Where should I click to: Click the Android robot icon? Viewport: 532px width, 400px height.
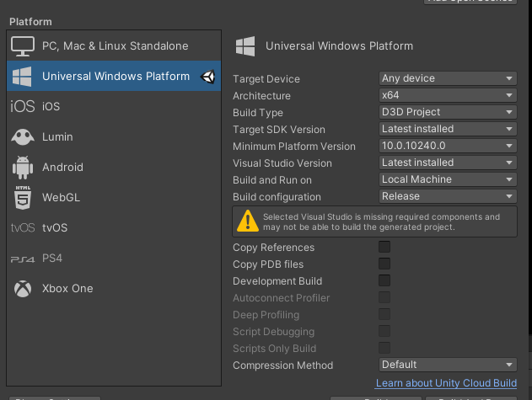tap(23, 167)
